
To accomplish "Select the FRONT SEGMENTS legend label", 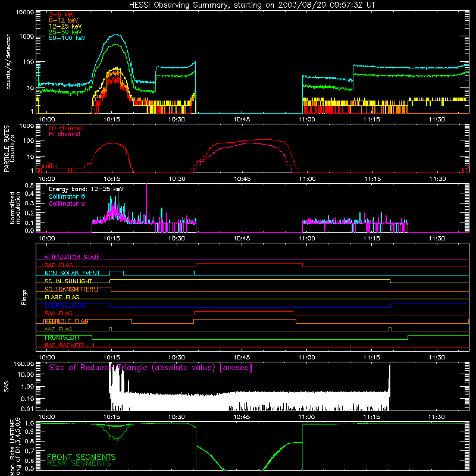I will [82, 457].
